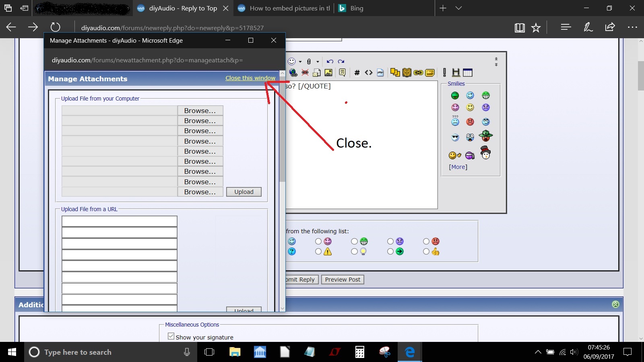
Task: Click first Upload File from URL field
Action: 120,221
